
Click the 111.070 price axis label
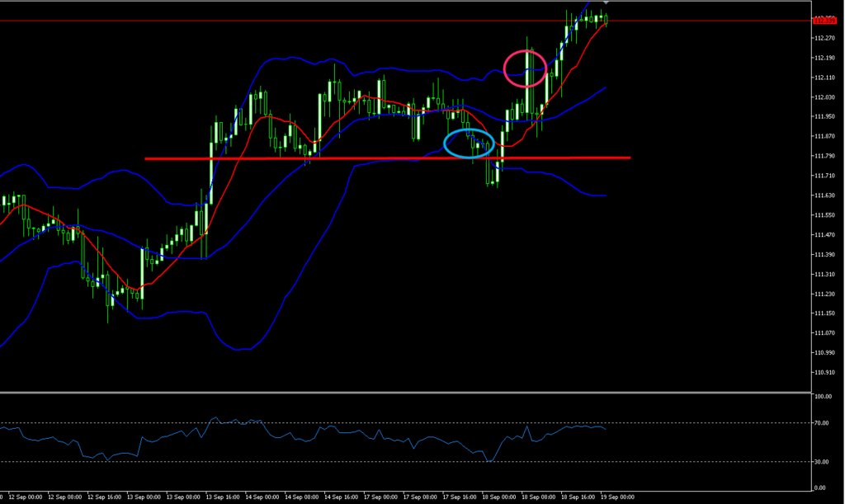tap(825, 332)
